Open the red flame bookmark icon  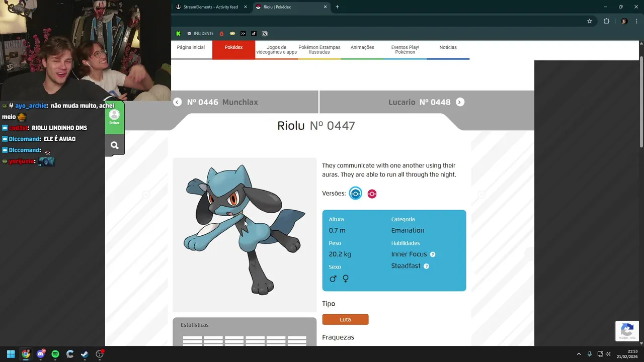point(221,34)
